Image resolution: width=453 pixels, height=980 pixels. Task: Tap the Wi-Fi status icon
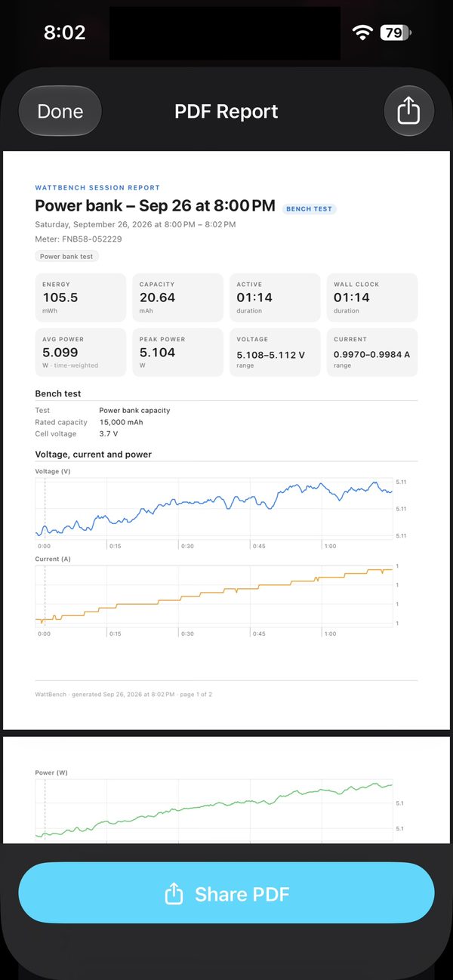[x=362, y=32]
